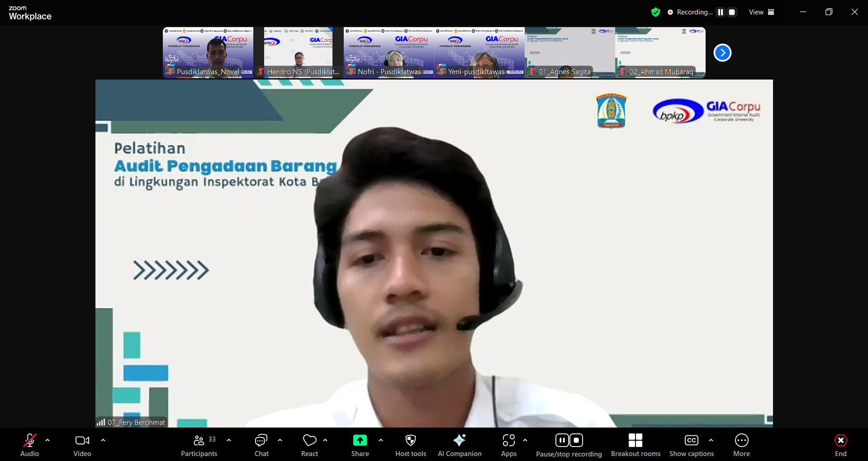Image resolution: width=868 pixels, height=461 pixels.
Task: Expand audio device options
Action: click(x=47, y=440)
